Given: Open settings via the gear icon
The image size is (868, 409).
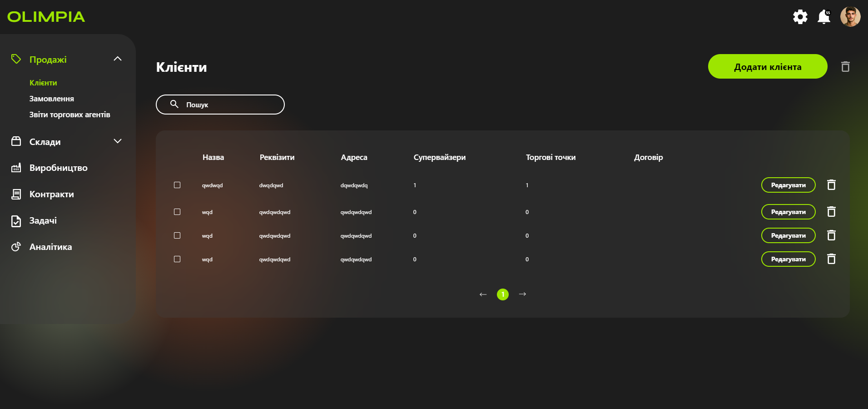Looking at the screenshot, I should (x=800, y=17).
